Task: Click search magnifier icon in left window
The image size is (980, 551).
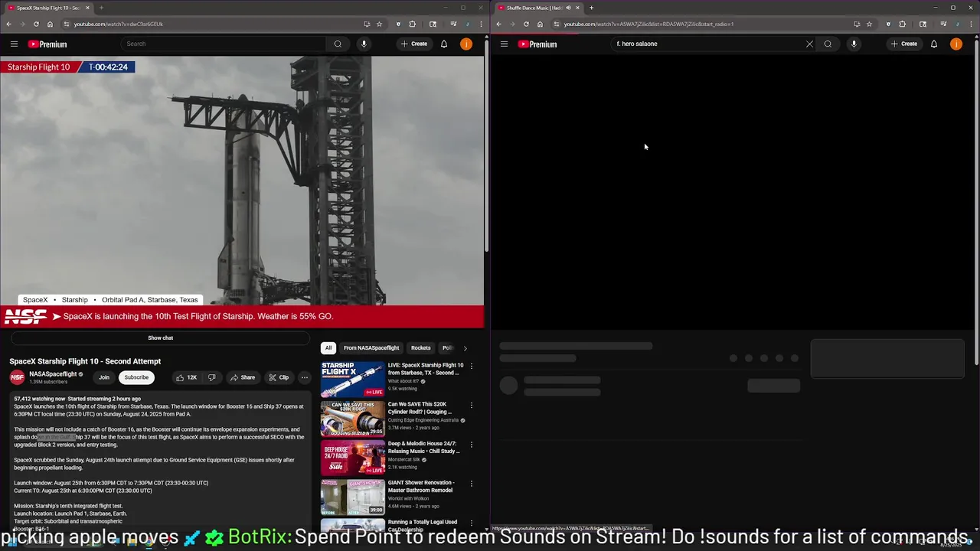Action: tap(338, 44)
